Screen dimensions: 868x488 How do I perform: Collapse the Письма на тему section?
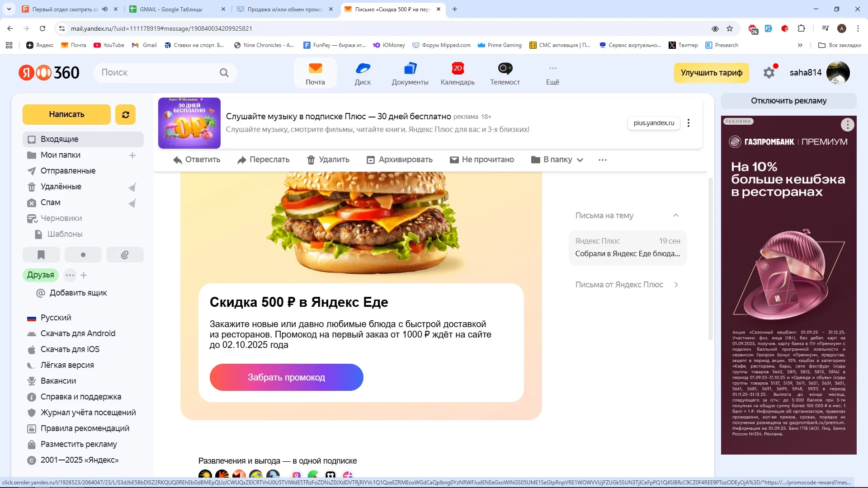[x=676, y=216]
